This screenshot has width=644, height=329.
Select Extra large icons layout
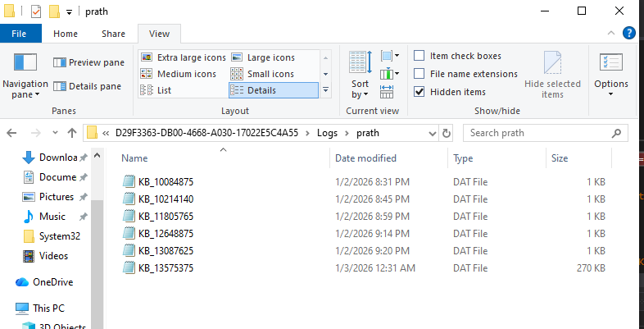click(184, 57)
